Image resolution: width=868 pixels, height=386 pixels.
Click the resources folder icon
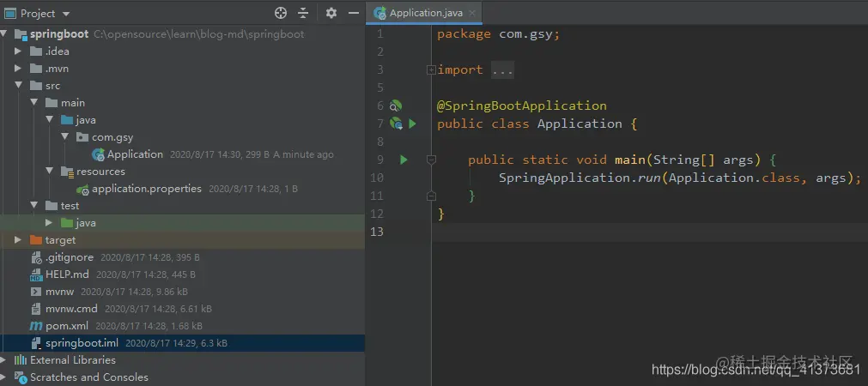(x=67, y=172)
